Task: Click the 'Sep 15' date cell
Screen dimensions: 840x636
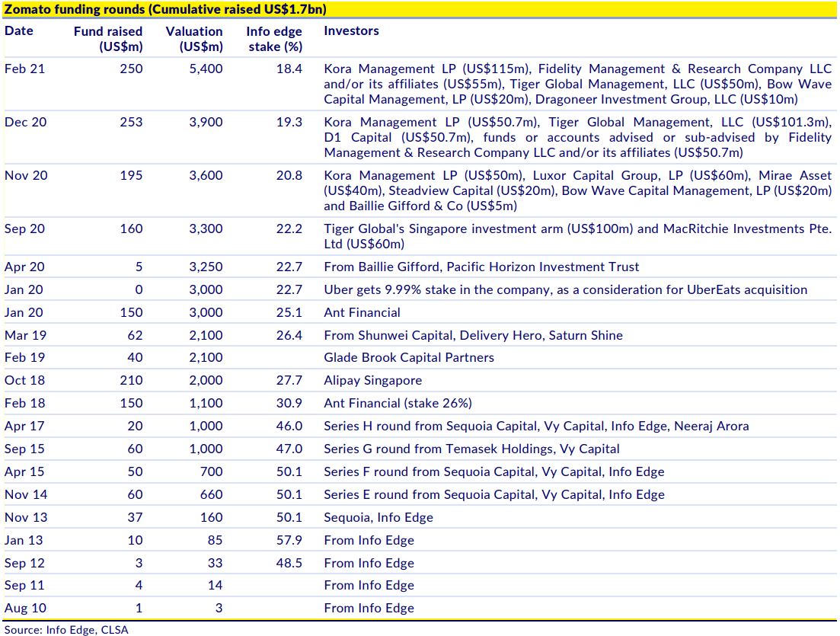Action: (24, 449)
